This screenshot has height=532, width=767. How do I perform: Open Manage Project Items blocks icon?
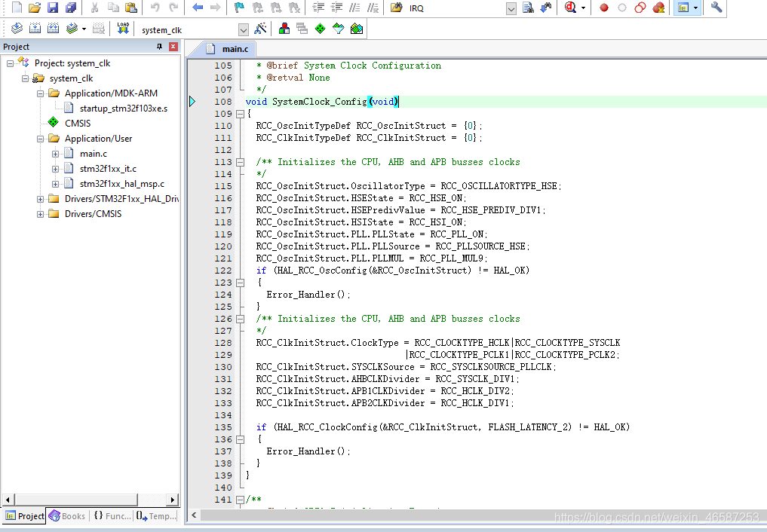[x=284, y=29]
